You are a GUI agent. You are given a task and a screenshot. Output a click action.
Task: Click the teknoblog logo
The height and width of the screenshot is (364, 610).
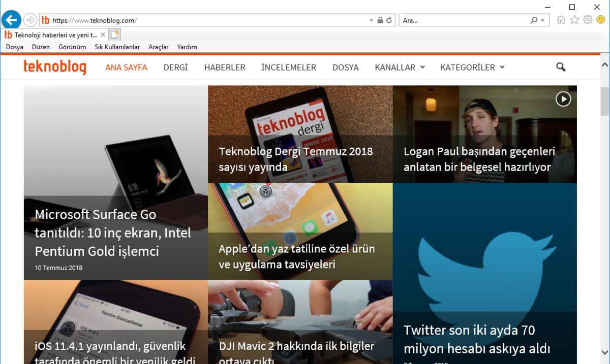pos(55,67)
